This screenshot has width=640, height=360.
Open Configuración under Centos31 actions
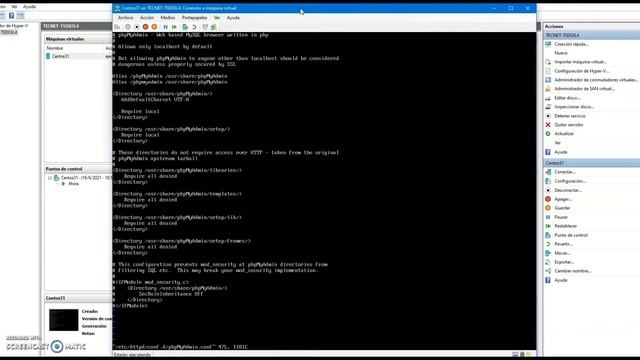[570, 181]
